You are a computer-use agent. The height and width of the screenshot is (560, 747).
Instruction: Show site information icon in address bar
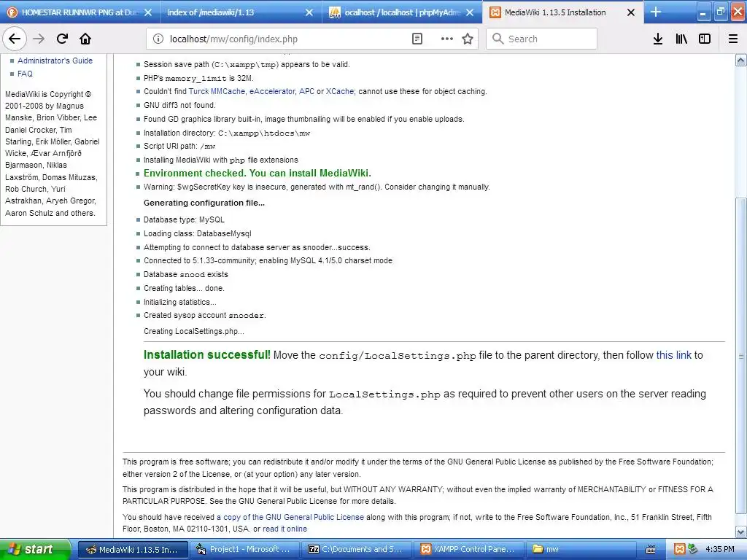[158, 39]
